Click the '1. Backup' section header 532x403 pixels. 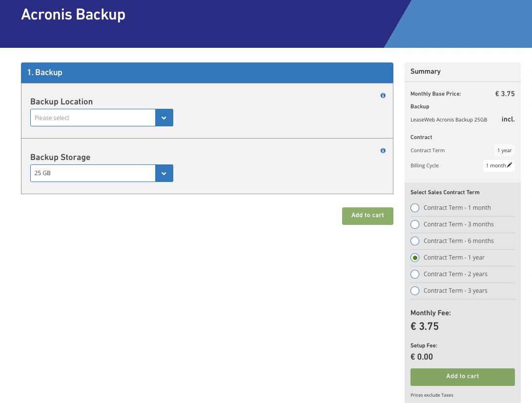[207, 73]
